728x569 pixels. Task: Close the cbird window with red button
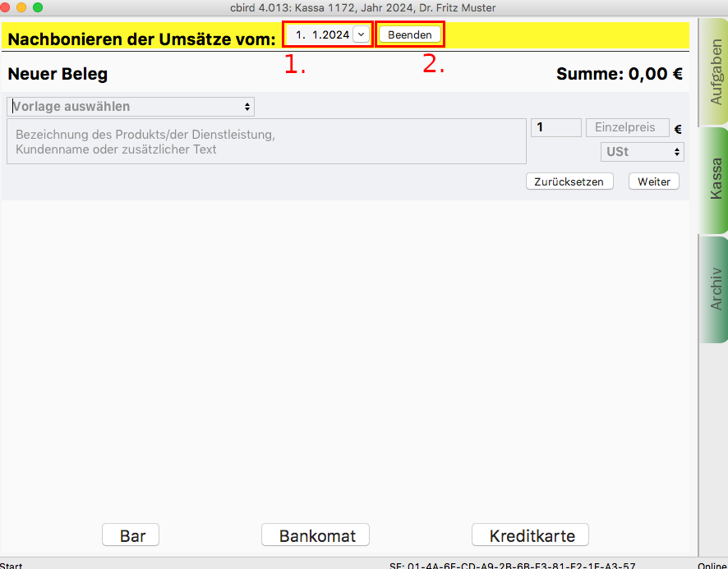[7, 7]
